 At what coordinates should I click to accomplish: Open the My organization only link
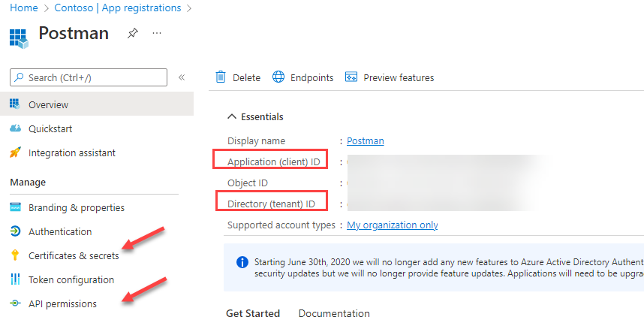click(x=393, y=225)
